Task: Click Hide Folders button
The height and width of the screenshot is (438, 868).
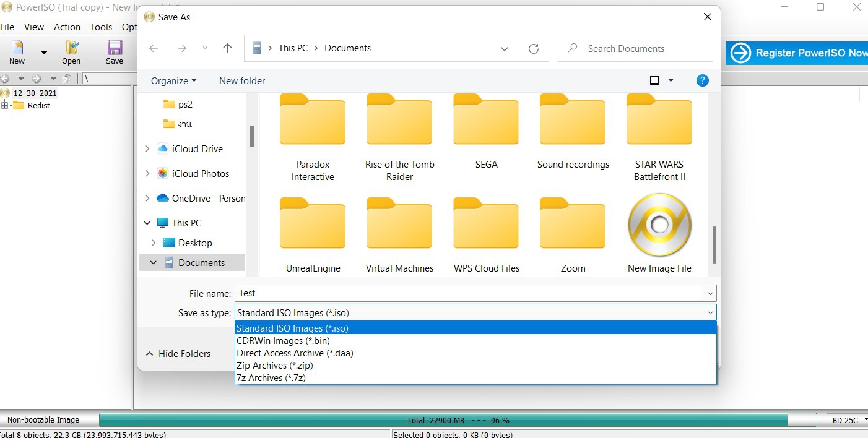Action: coord(178,354)
